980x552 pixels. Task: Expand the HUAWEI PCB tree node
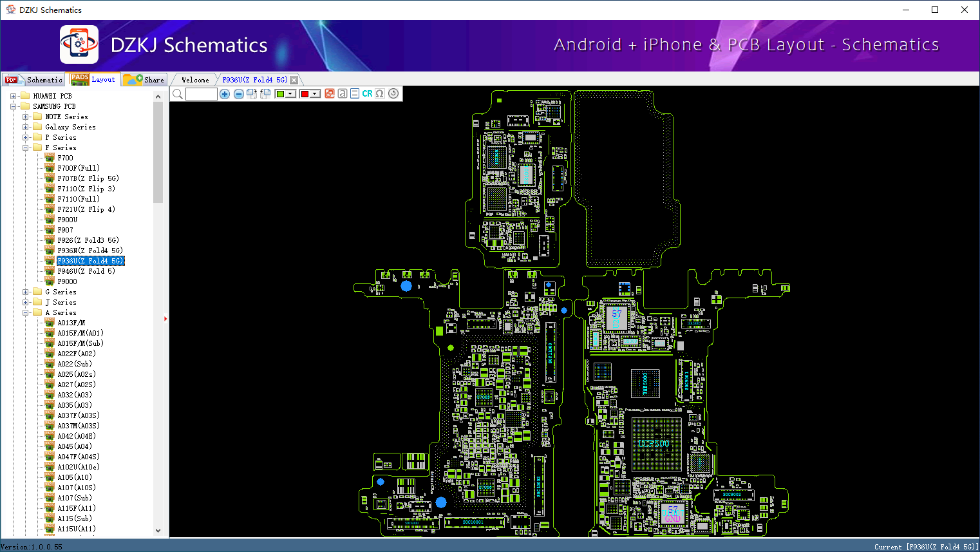tap(13, 96)
